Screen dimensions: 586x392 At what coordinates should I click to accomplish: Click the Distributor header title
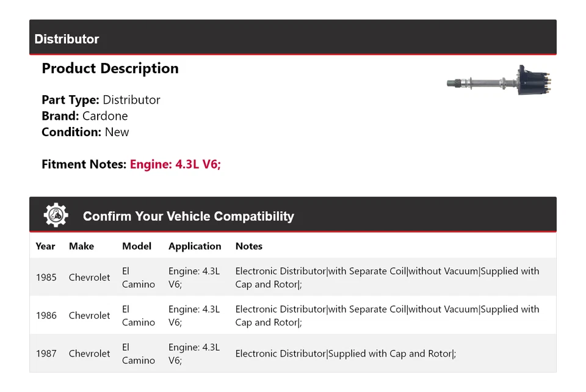[x=67, y=39]
